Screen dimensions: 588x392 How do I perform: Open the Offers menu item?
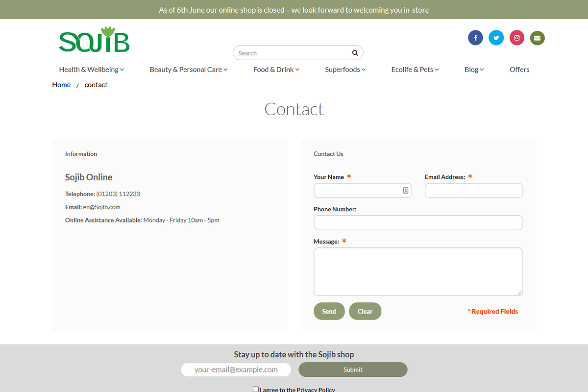(x=519, y=70)
